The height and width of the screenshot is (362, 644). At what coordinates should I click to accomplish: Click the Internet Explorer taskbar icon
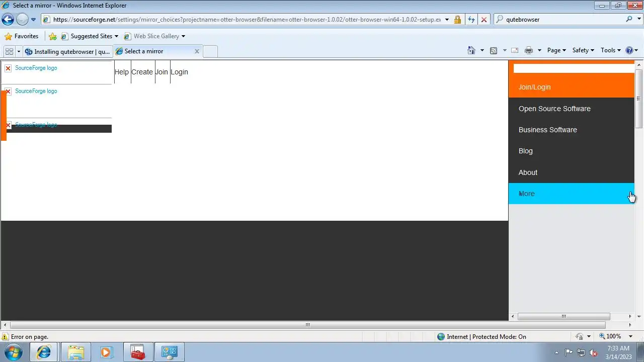point(44,352)
